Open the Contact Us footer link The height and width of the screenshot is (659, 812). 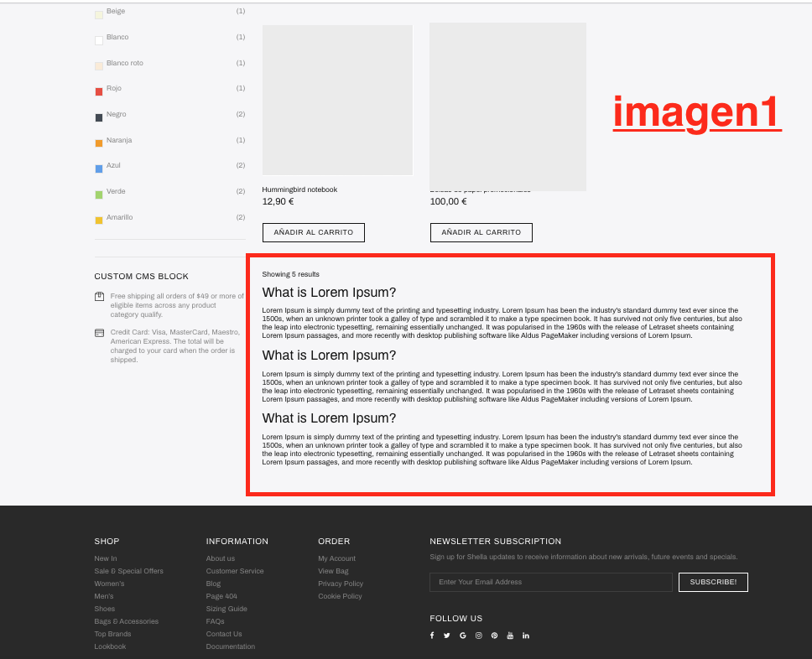224,634
